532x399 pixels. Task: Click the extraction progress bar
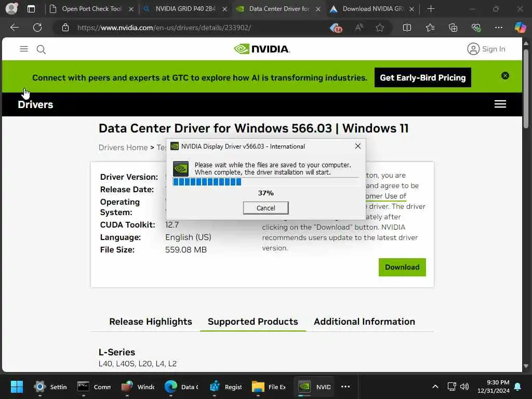tap(265, 182)
